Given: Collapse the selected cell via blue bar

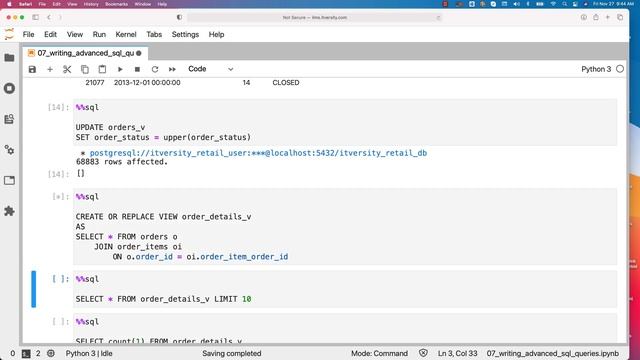Looking at the screenshot, I should pos(33,289).
